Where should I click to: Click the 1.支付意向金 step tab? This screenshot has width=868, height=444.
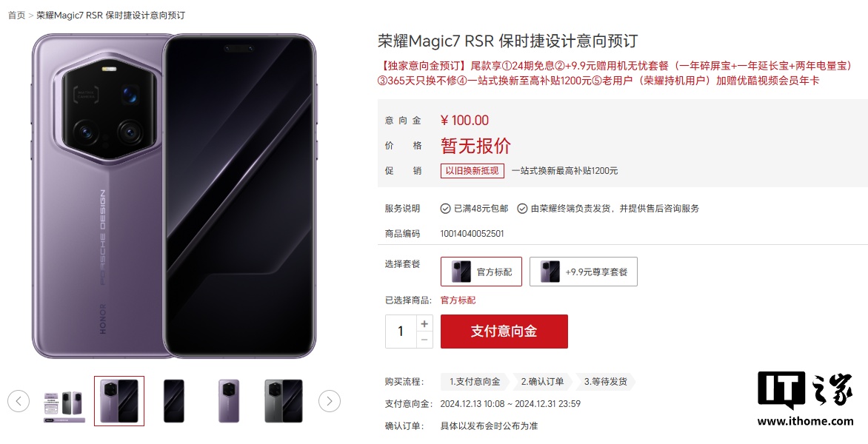475,382
